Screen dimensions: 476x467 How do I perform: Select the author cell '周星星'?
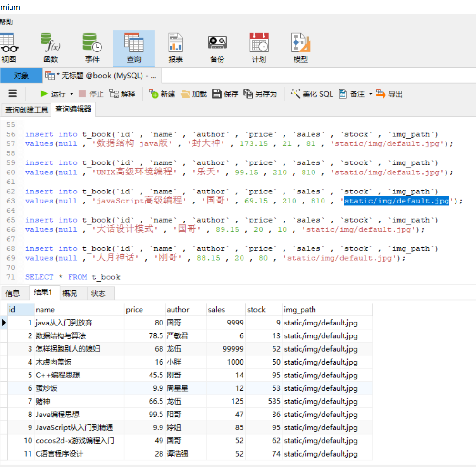tap(185, 388)
